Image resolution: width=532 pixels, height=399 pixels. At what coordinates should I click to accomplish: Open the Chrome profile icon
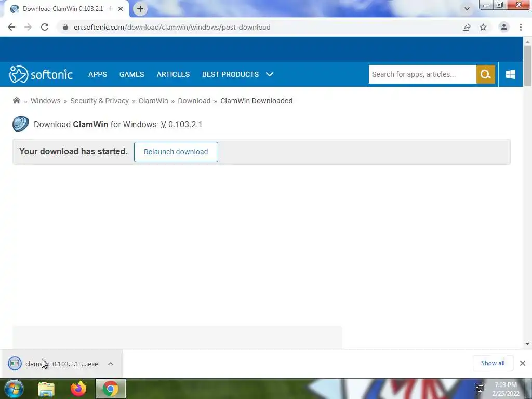click(x=504, y=27)
